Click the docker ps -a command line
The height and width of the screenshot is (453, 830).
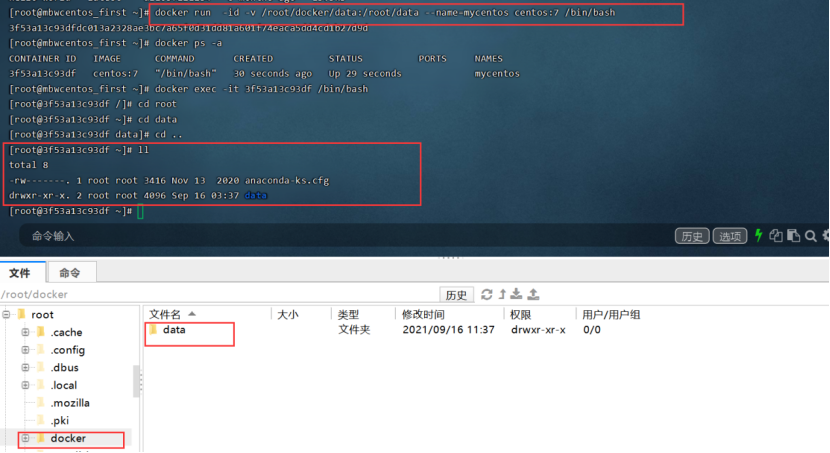188,43
